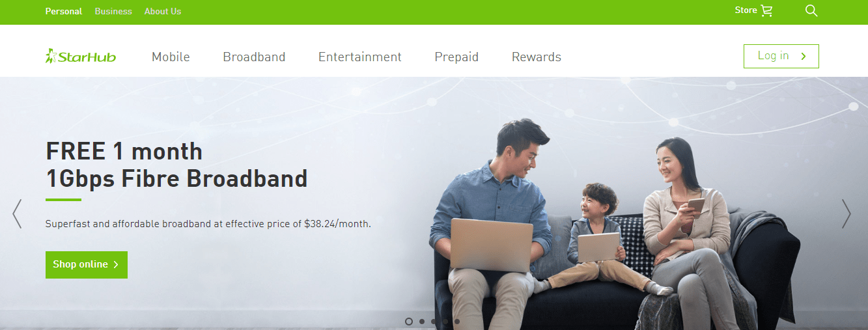
Task: Go to the StarHub logo homepage
Action: coord(81,57)
